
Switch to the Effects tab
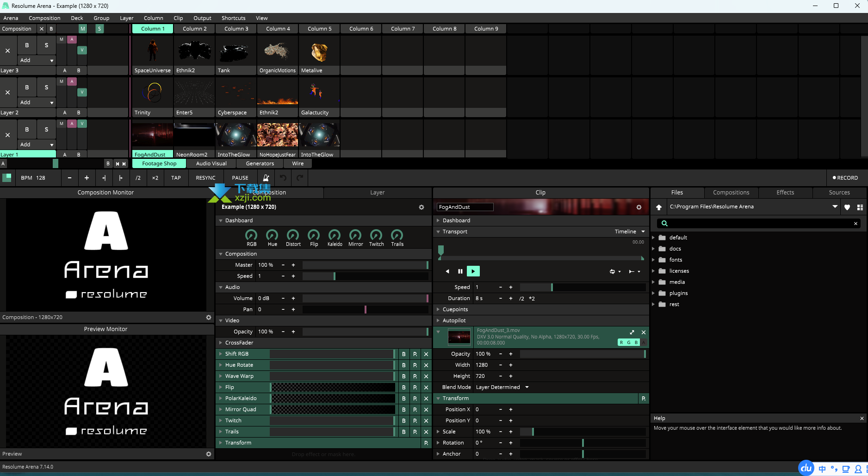tap(785, 193)
